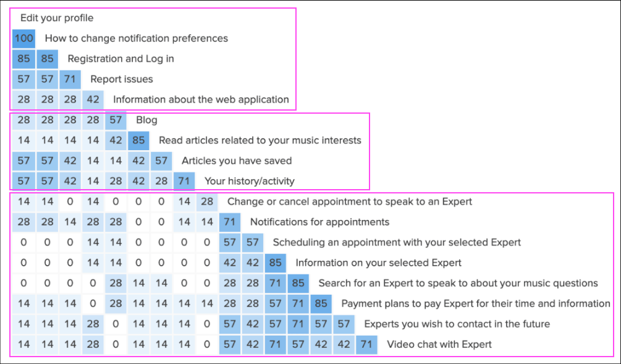Click the 42 cell in Experts you wish row
The height and width of the screenshot is (364, 621).
(x=252, y=324)
